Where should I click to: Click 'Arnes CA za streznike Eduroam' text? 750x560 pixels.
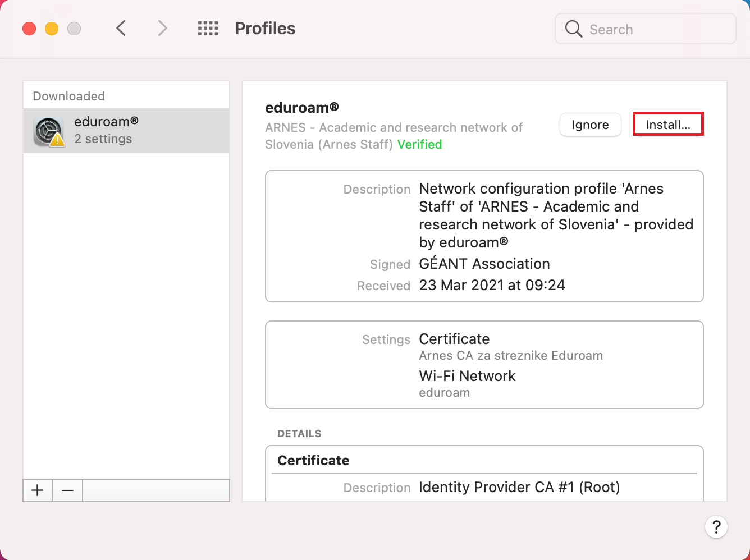coord(511,356)
